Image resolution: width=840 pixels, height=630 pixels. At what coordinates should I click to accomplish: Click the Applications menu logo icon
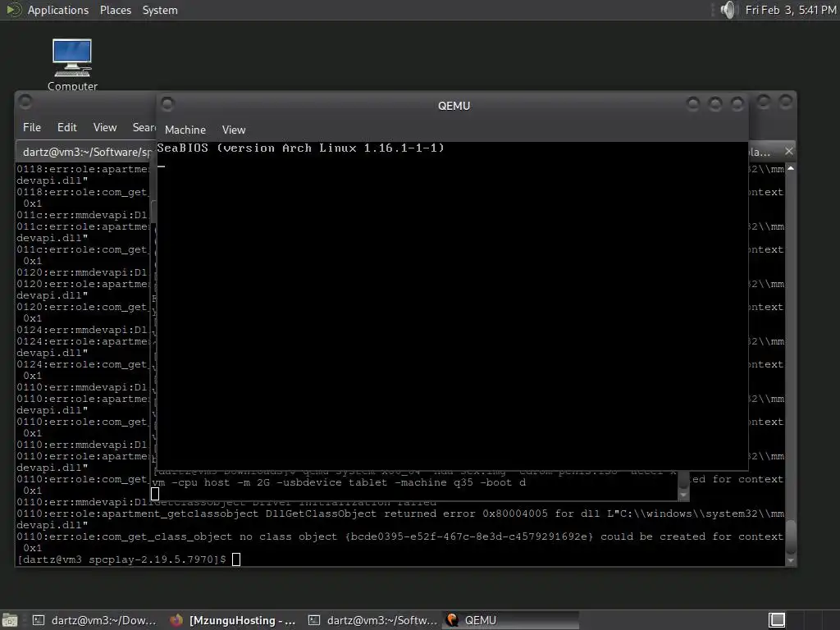pyautogui.click(x=13, y=10)
